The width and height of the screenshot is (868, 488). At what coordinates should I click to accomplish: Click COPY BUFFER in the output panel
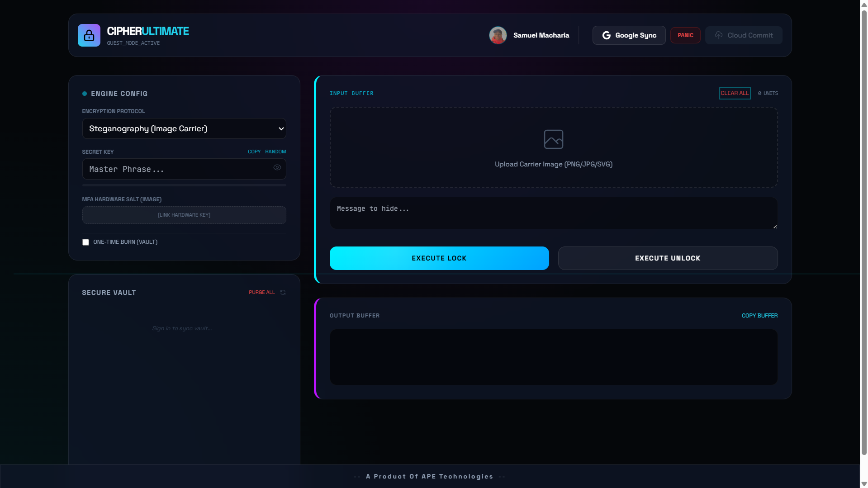tap(759, 315)
